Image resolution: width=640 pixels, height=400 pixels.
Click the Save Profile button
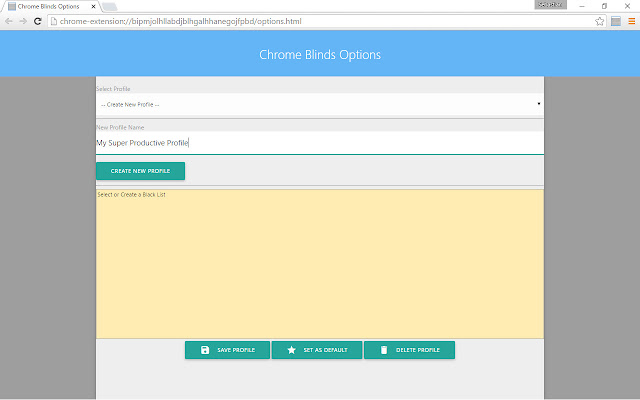[227, 350]
